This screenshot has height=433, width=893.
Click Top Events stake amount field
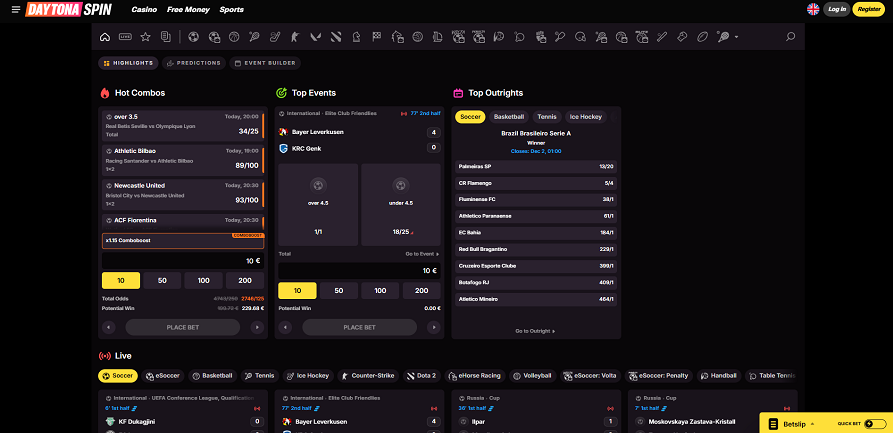tap(359, 271)
